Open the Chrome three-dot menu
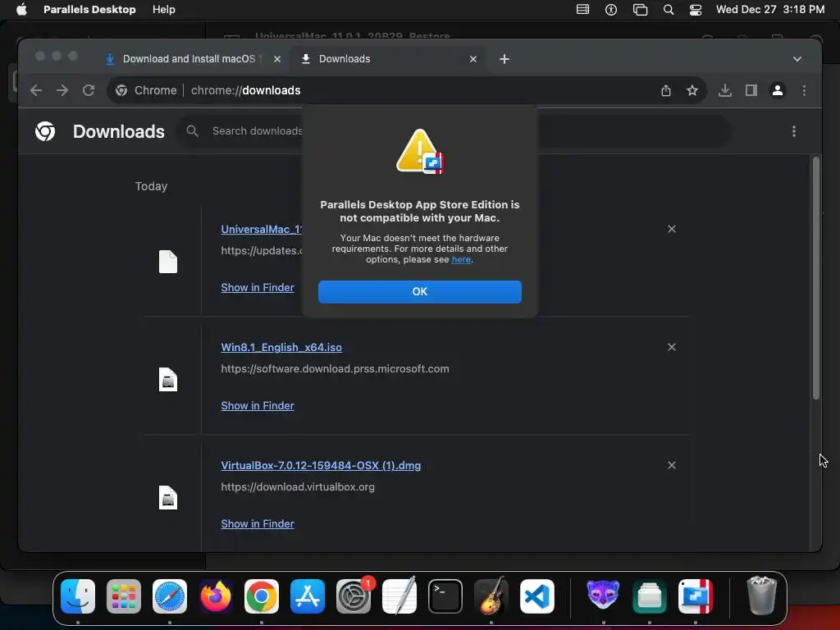The image size is (840, 630). pyautogui.click(x=804, y=90)
